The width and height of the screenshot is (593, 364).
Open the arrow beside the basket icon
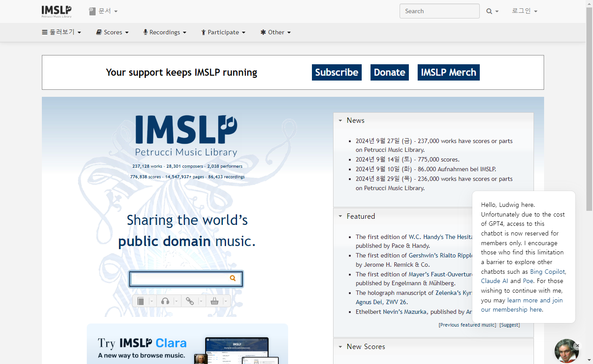pos(226,301)
